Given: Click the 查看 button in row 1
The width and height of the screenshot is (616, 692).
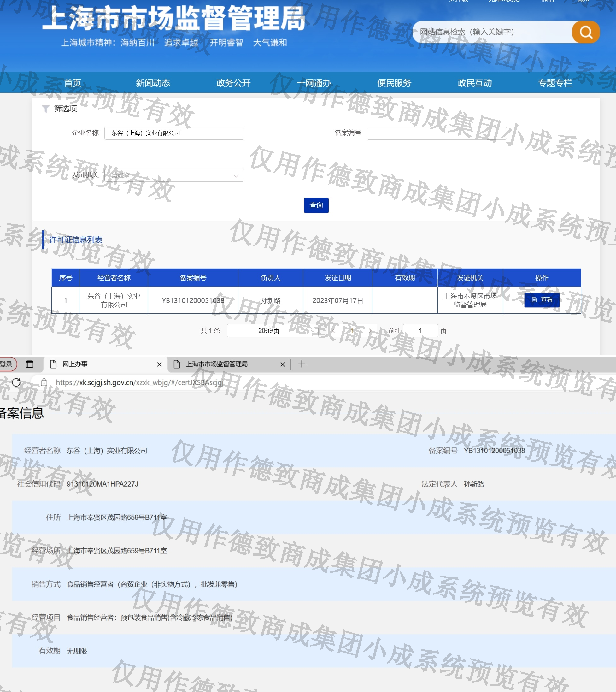Looking at the screenshot, I should [542, 300].
